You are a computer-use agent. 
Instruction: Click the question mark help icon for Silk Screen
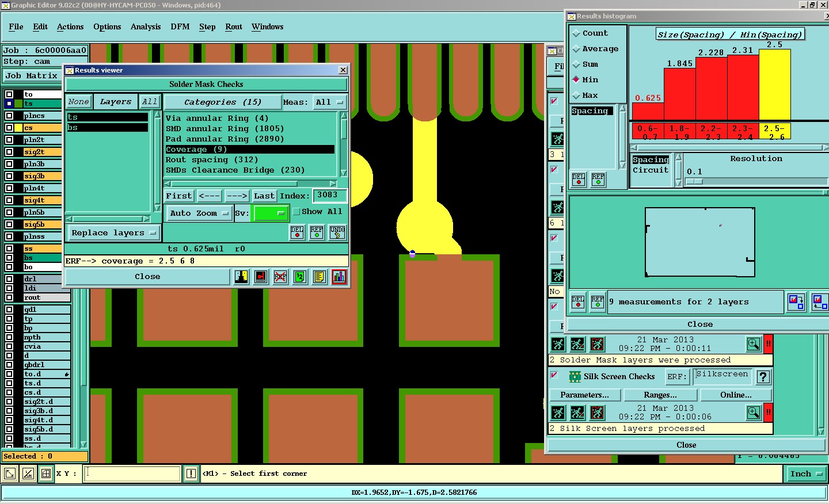[763, 377]
